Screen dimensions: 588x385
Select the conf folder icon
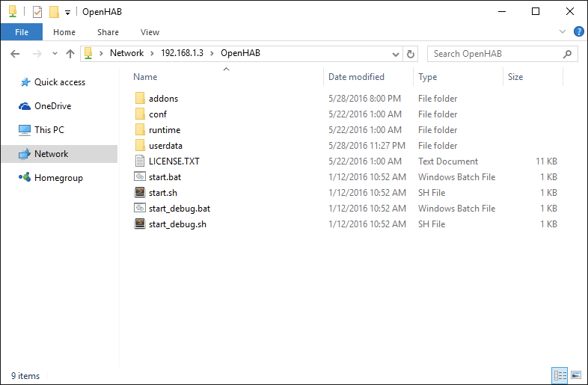(x=140, y=114)
